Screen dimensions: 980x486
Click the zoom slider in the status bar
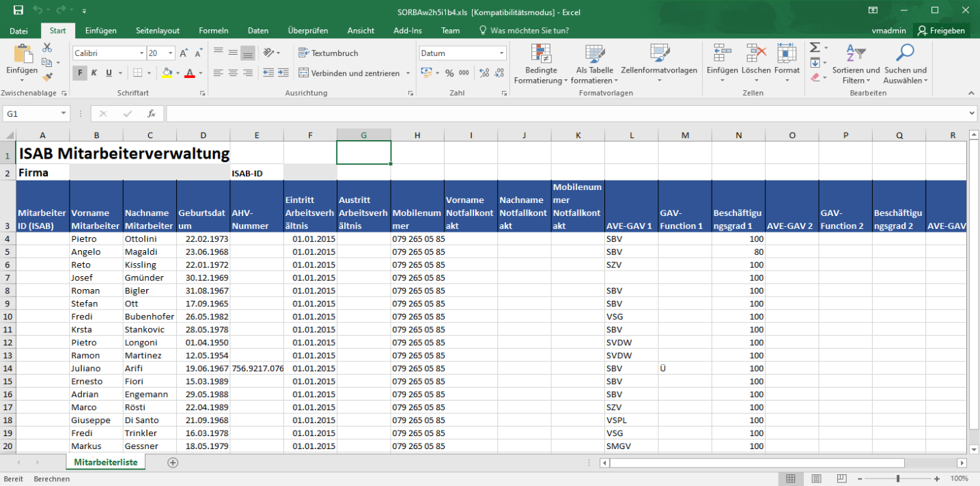point(897,479)
